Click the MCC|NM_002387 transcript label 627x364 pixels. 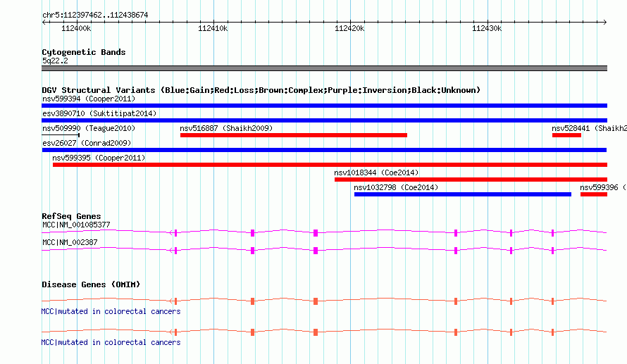70,242
